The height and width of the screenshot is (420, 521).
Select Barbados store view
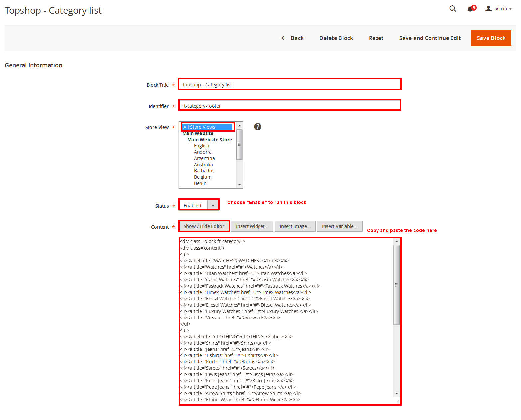coord(204,171)
